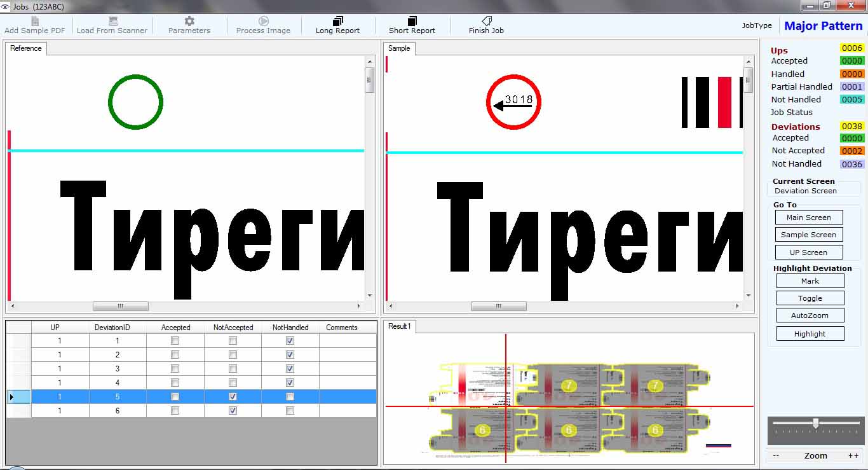Click the Finish Job tag icon
This screenshot has width=868, height=470.
click(x=486, y=21)
